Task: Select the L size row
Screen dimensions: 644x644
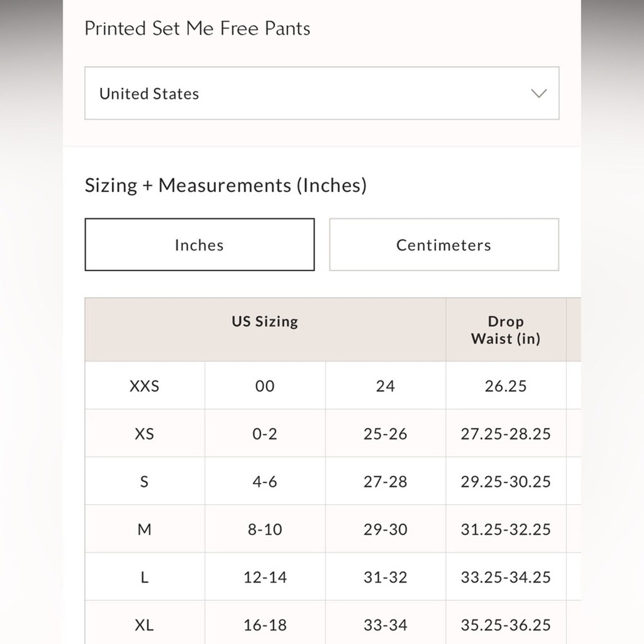Action: click(x=144, y=577)
